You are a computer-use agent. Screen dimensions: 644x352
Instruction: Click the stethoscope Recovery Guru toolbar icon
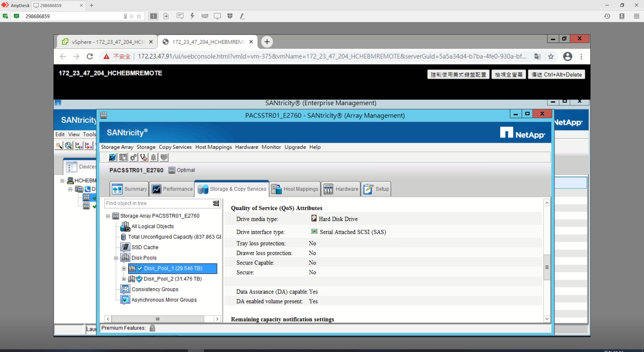144,157
